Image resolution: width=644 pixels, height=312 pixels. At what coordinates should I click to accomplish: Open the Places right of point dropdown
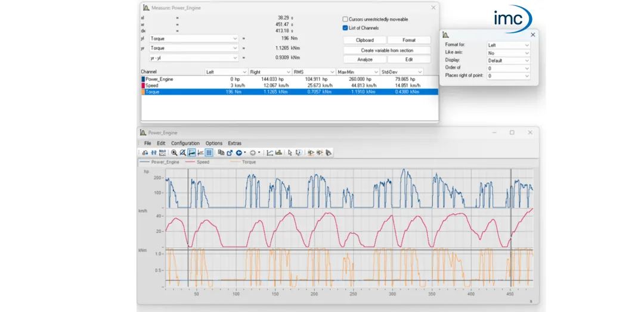(508, 76)
